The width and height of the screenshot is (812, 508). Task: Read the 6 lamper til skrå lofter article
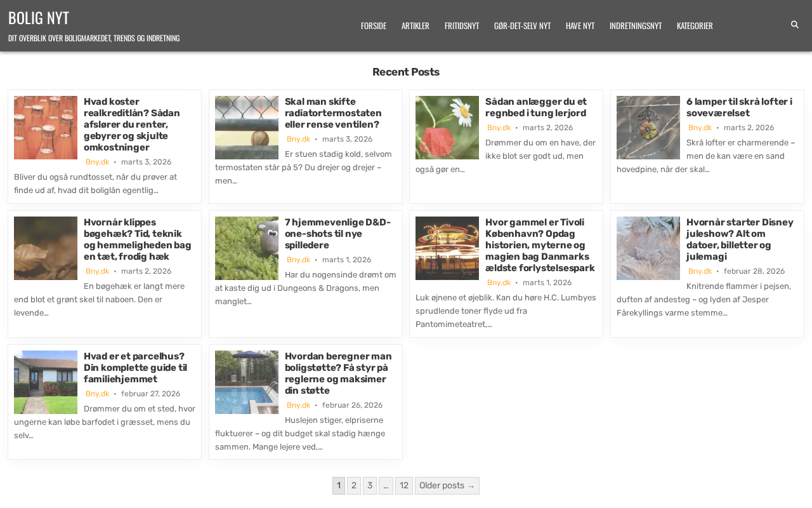(x=738, y=107)
